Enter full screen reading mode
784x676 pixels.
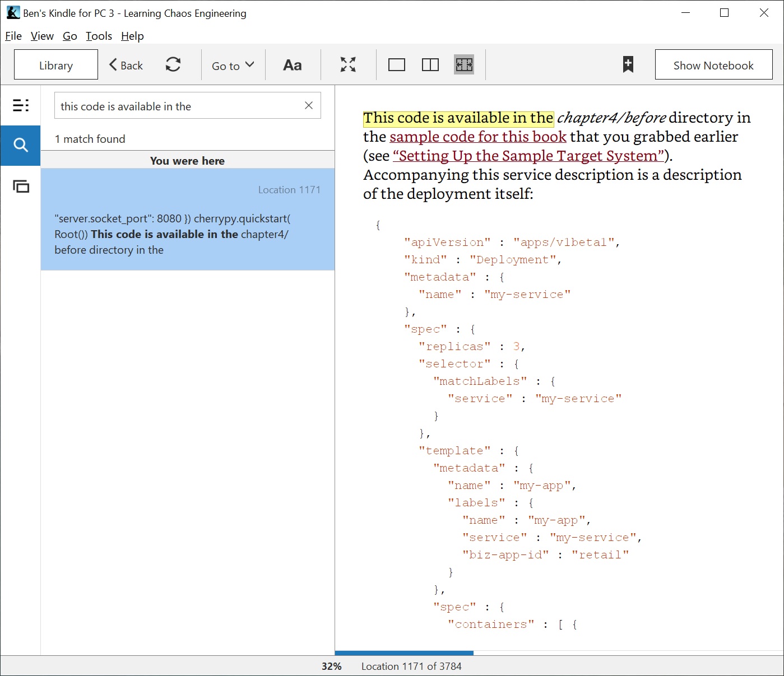coord(347,64)
